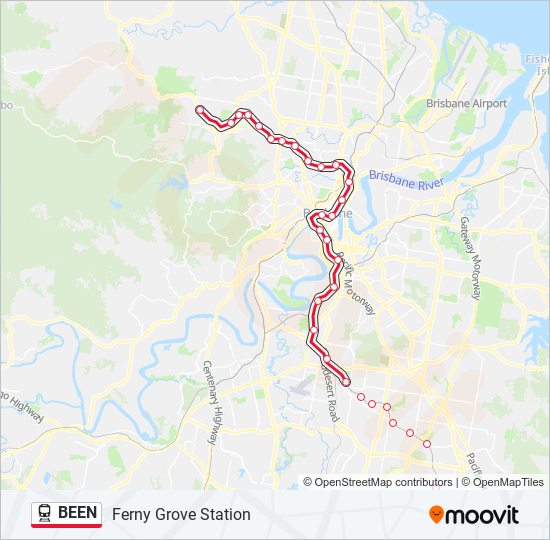This screenshot has width=550, height=540.
Task: Select the stop marker beside Pacific Motorway label
Action: click(x=338, y=260)
